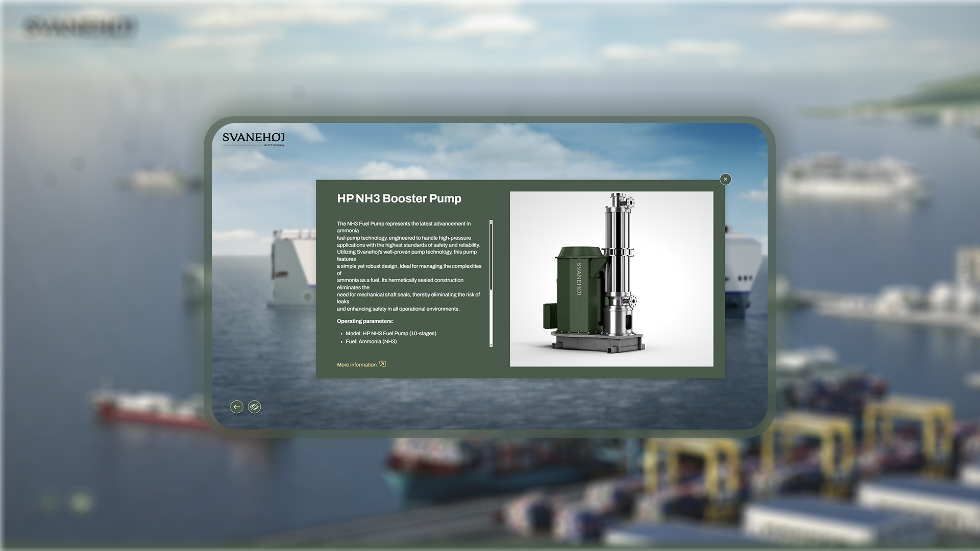The width and height of the screenshot is (980, 551).
Task: Expand the Operating parameters section
Action: point(364,321)
